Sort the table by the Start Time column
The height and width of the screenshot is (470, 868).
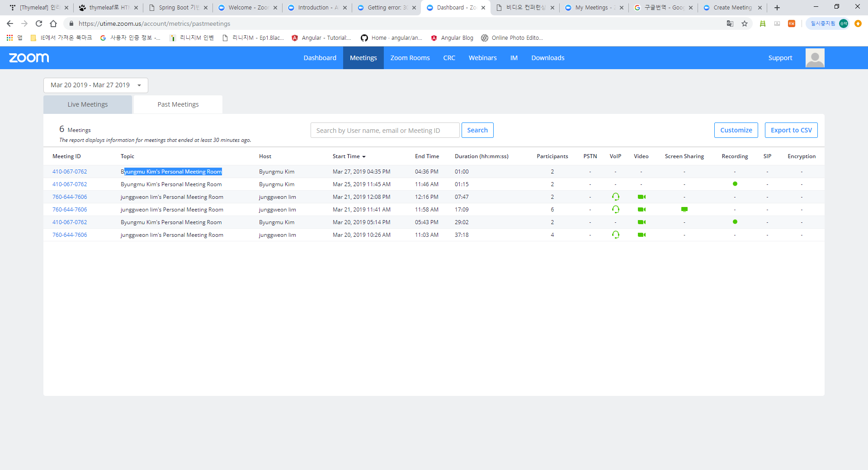pos(349,156)
